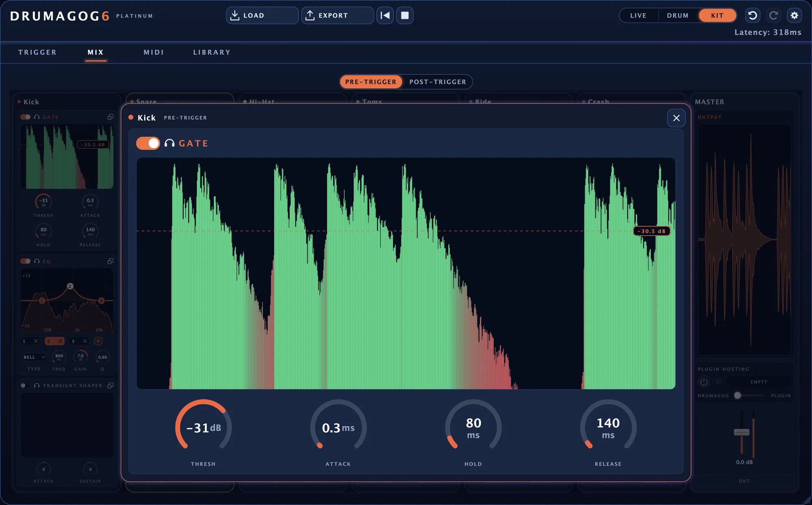Click the EQ Gain knob showing 7.0 dB

(81, 357)
